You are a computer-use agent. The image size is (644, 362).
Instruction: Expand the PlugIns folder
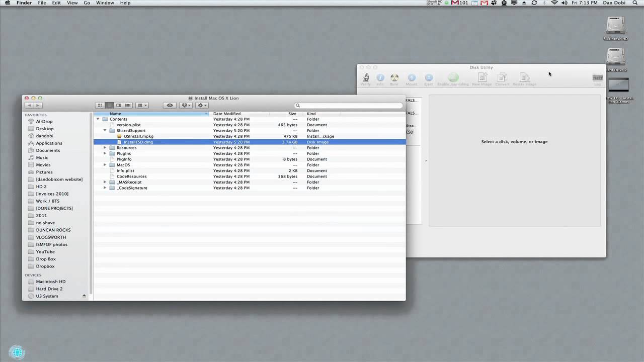coord(105,153)
